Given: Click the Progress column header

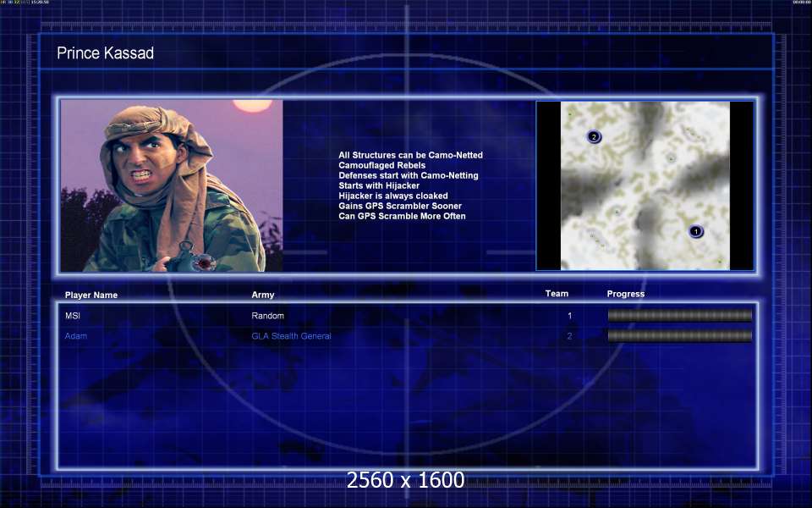Looking at the screenshot, I should click(x=625, y=294).
